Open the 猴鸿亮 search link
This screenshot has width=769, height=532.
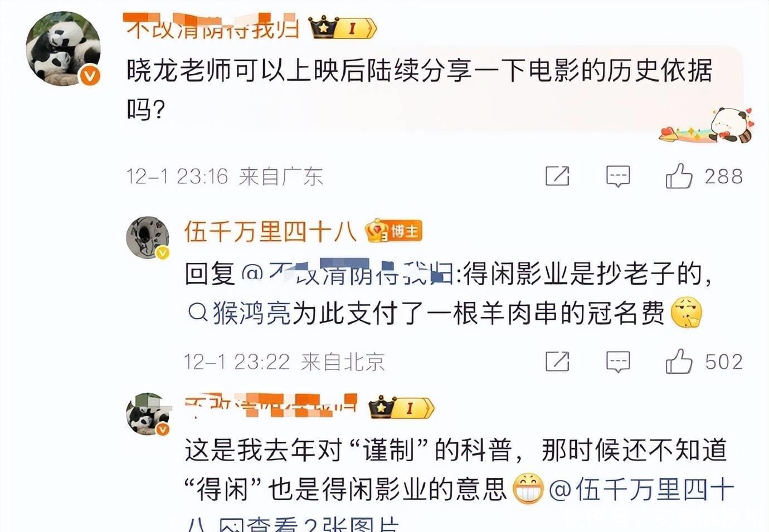click(x=240, y=313)
